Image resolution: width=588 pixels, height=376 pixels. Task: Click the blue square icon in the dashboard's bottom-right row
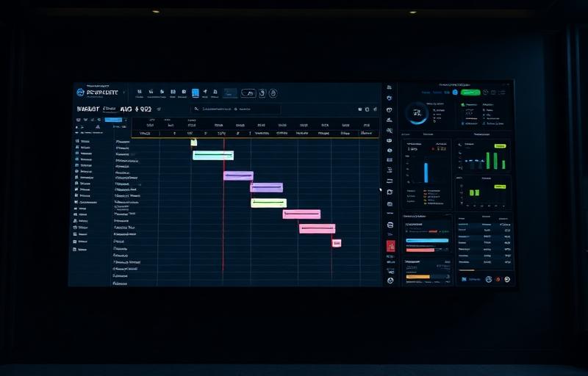(x=464, y=279)
